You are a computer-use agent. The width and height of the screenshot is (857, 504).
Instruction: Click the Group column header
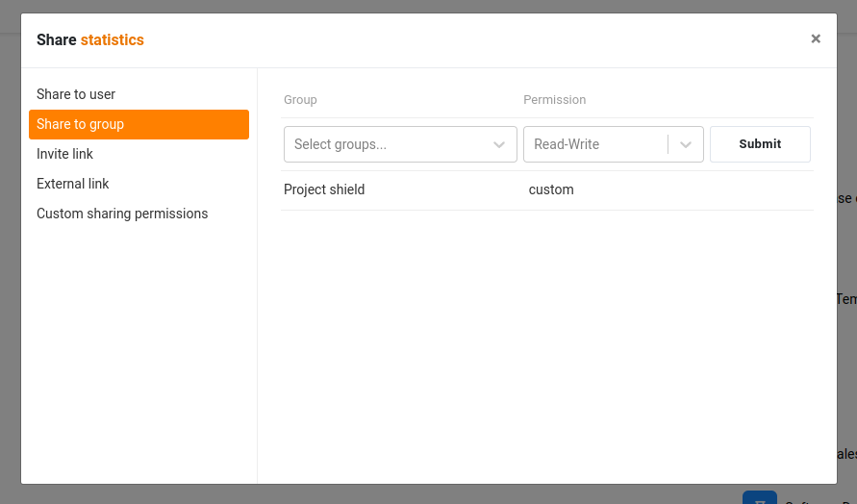pyautogui.click(x=300, y=99)
